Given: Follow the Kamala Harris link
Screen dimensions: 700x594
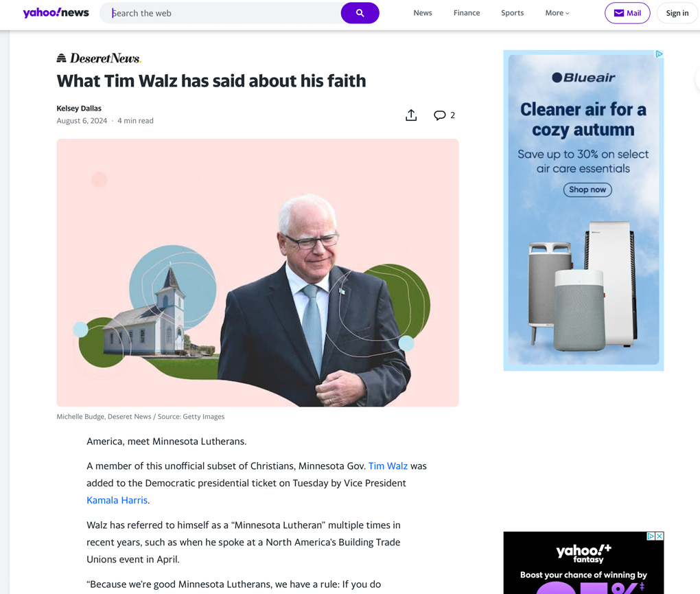Looking at the screenshot, I should (x=117, y=500).
